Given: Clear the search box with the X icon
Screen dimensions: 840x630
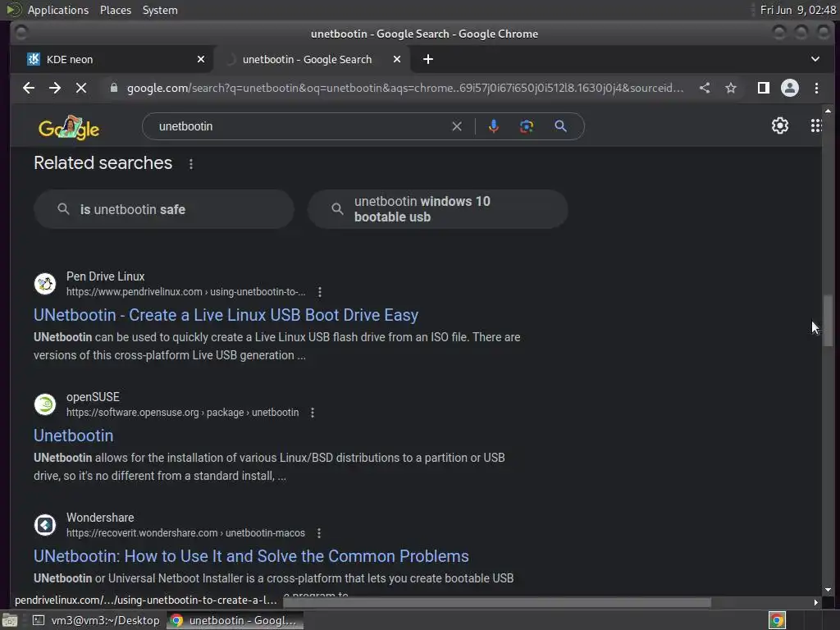Looking at the screenshot, I should 456,126.
